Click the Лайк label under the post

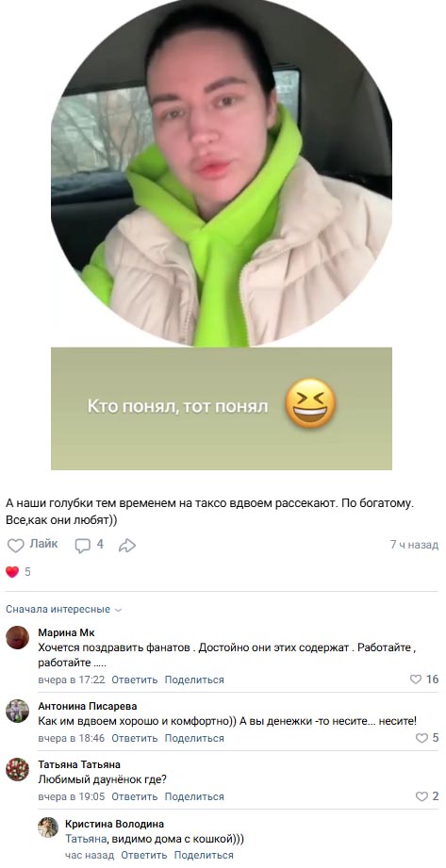tap(43, 544)
